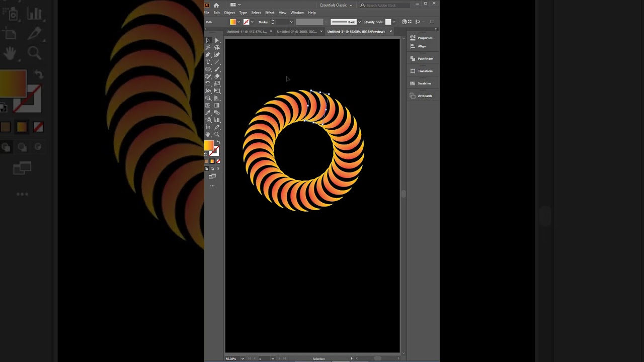Select the Lasso tool
This screenshot has width=644, height=362.
click(217, 48)
